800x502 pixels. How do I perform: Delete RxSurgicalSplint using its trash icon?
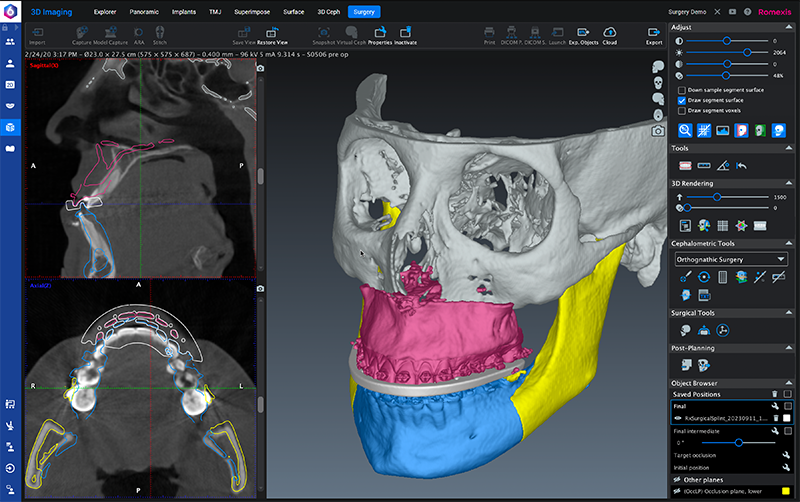[x=776, y=418]
